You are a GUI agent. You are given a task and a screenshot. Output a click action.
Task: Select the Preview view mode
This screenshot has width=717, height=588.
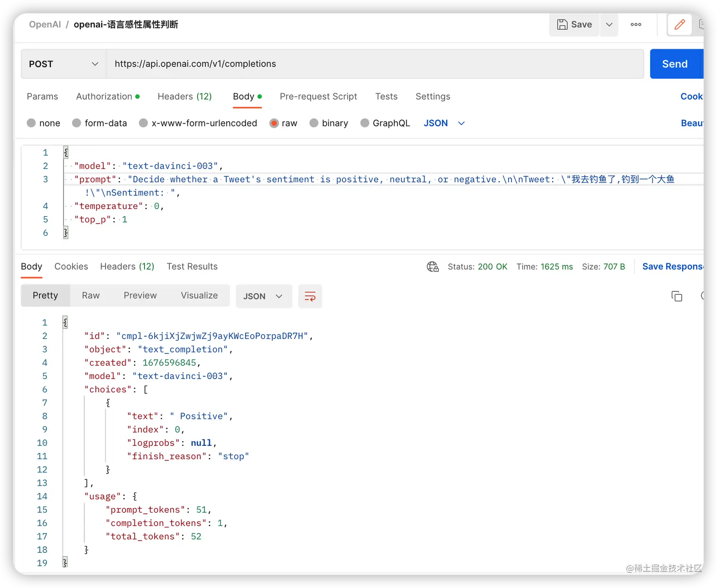point(140,296)
